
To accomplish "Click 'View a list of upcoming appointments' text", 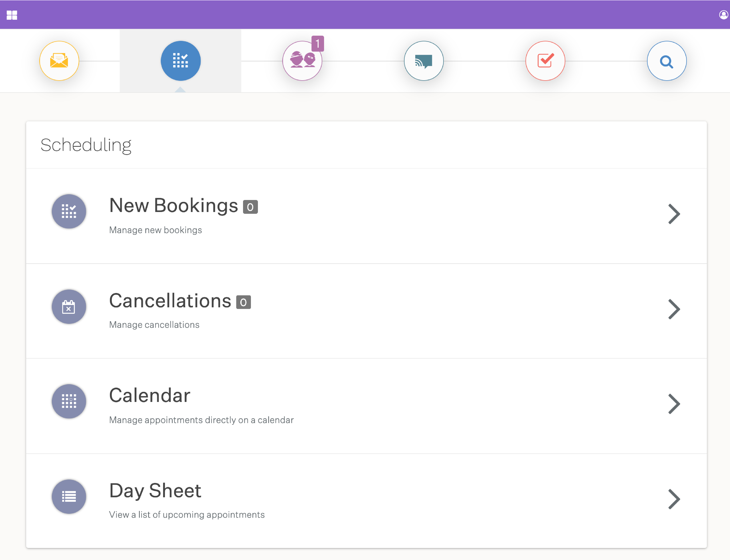I will coord(187,515).
